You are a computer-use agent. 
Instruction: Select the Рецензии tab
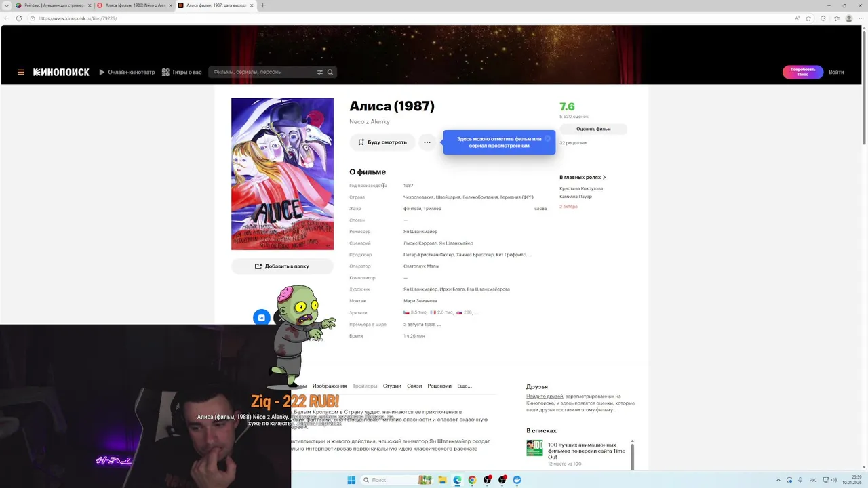coord(439,386)
